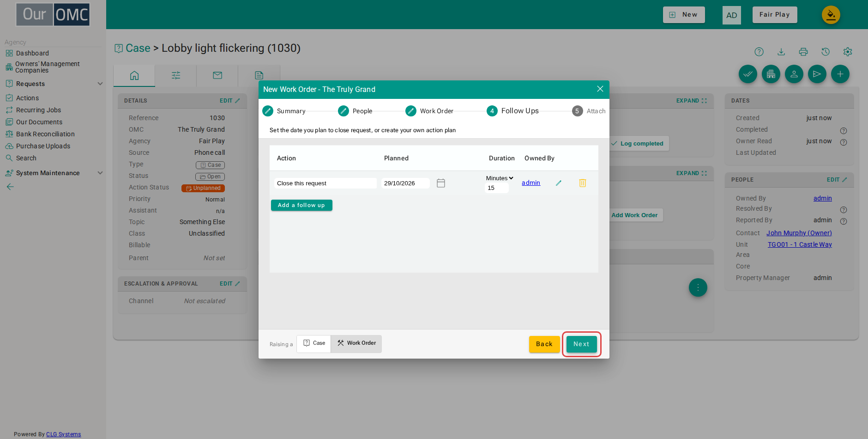Open the three-dot floating menu button
868x439 pixels.
698,287
